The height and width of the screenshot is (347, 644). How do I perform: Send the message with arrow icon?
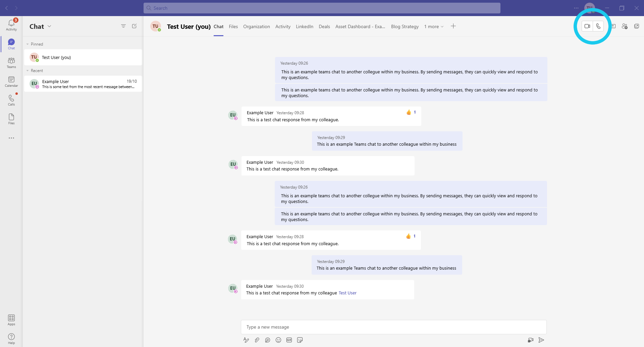pos(541,340)
